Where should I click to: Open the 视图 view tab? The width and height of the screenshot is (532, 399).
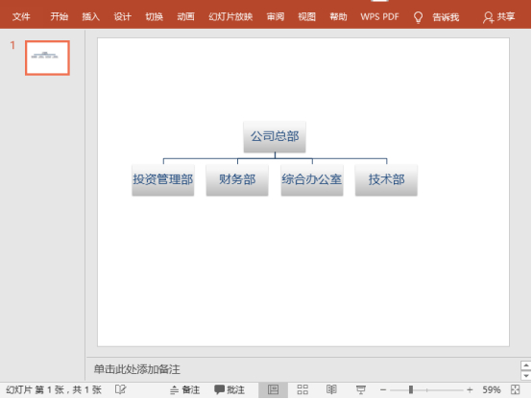pyautogui.click(x=306, y=16)
